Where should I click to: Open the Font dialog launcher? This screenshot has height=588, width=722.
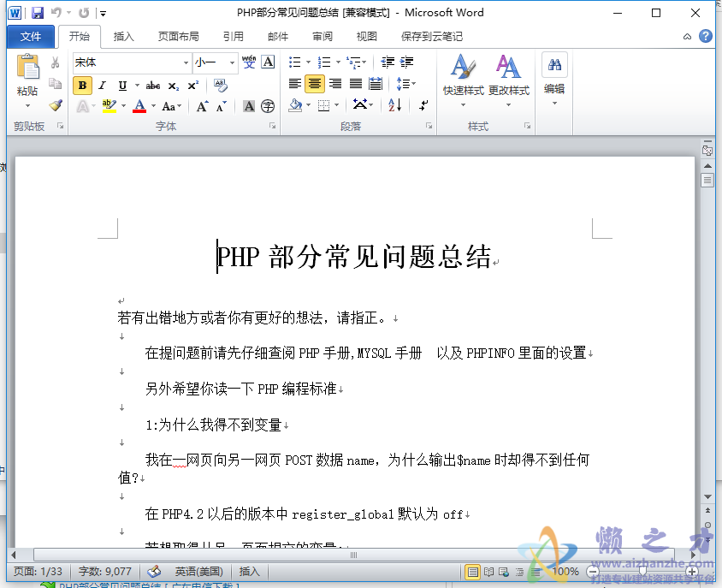pos(273,126)
